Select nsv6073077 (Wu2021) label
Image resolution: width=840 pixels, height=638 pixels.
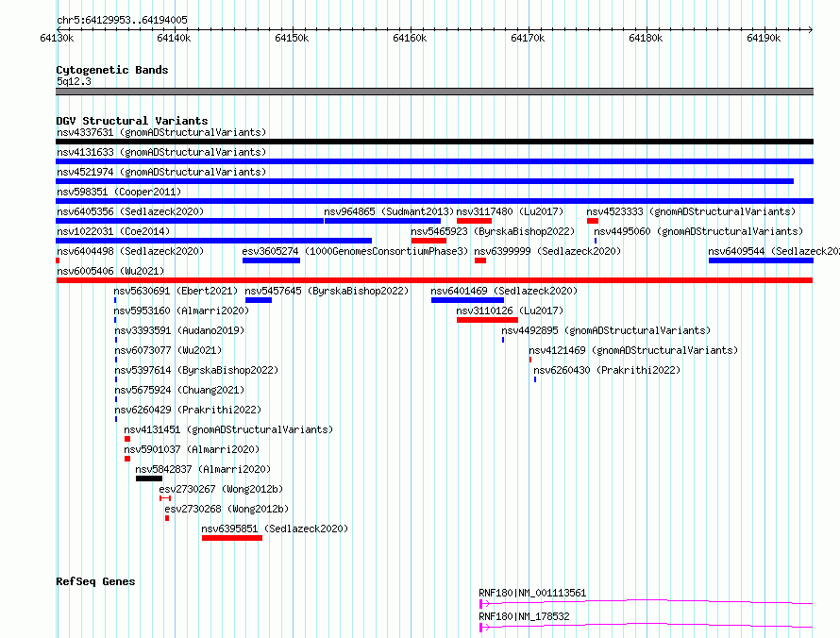coord(168,350)
